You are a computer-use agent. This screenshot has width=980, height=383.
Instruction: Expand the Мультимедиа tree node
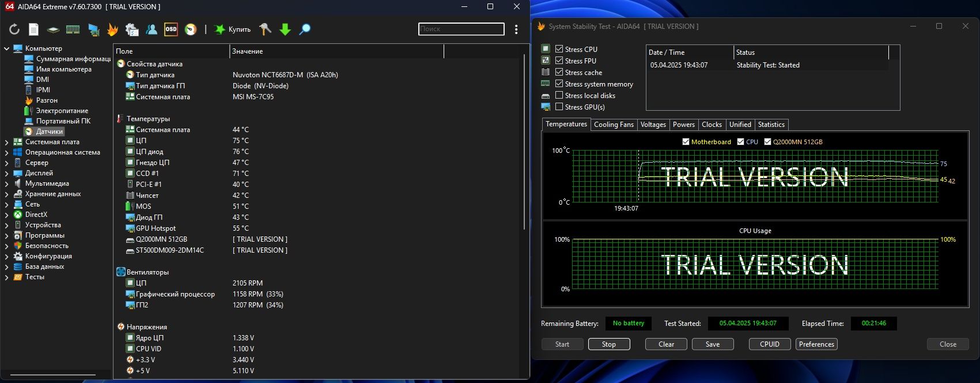6,183
